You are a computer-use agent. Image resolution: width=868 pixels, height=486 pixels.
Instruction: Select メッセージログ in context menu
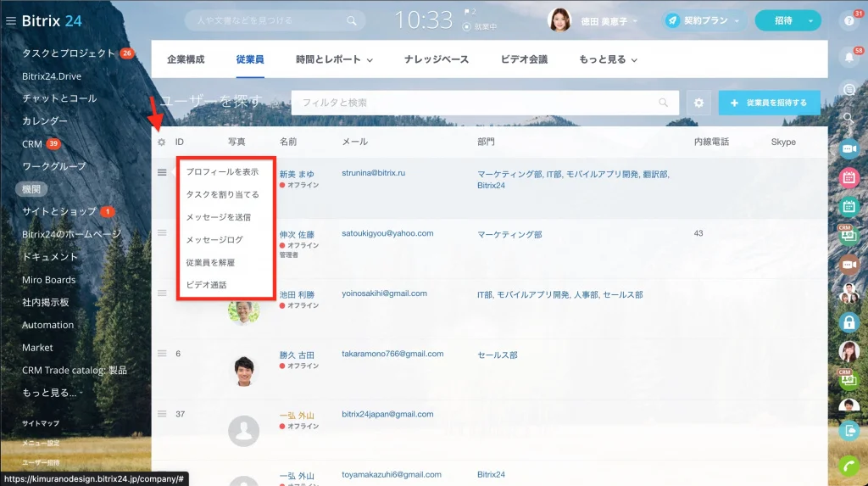[214, 240]
